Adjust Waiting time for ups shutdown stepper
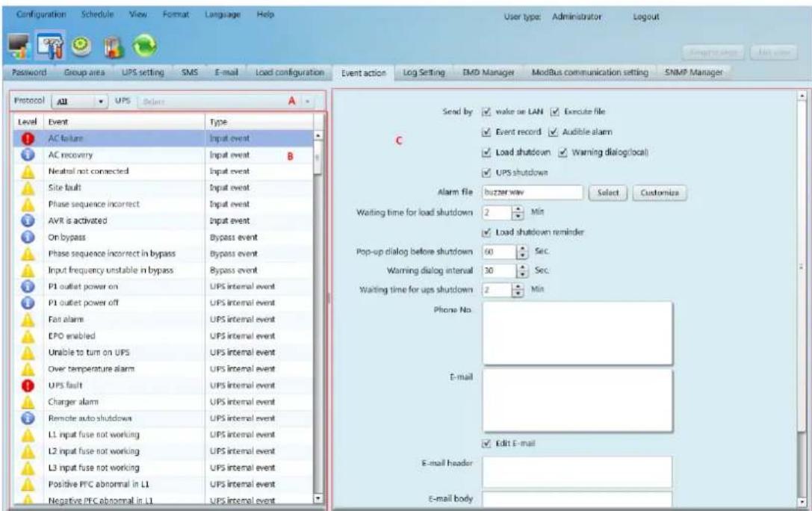 point(518,290)
